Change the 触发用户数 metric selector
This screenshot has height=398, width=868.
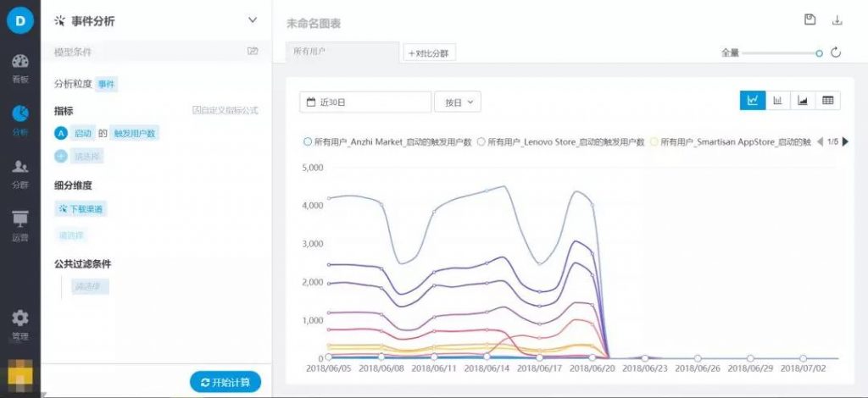point(135,133)
